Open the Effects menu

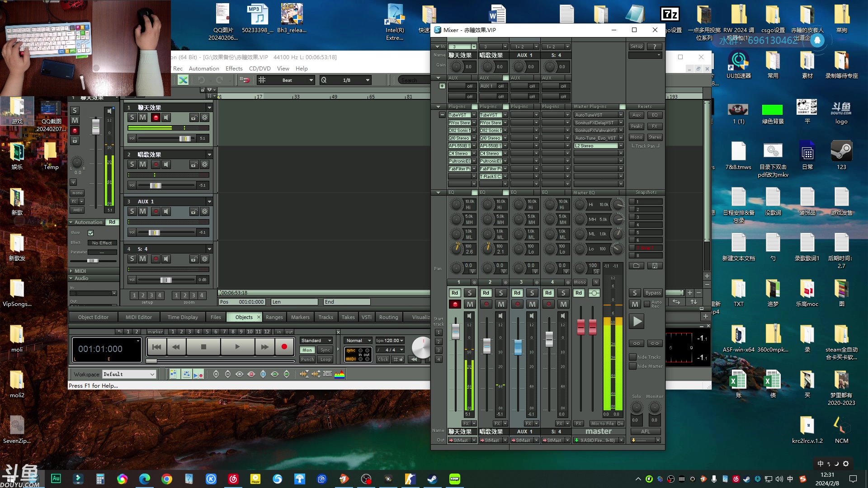(234, 69)
